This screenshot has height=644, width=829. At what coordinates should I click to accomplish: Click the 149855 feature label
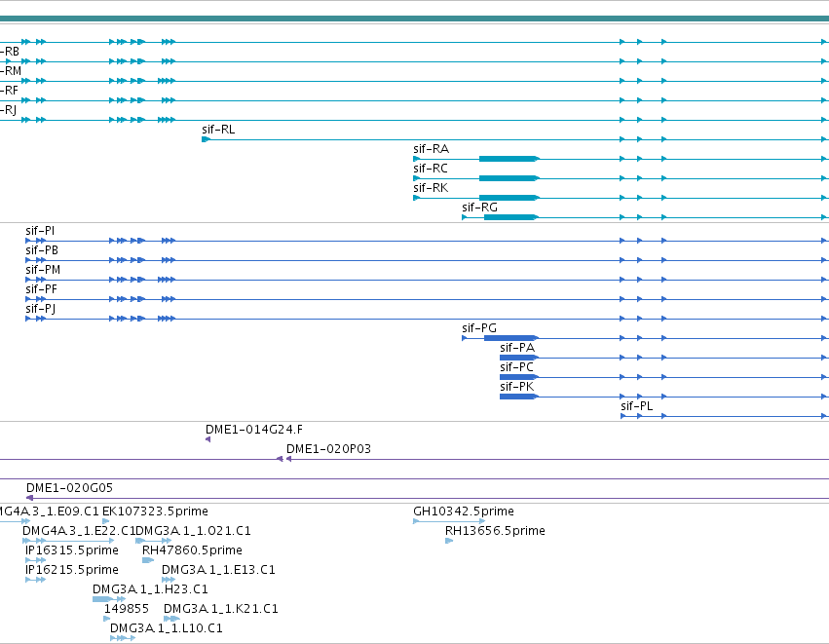point(127,609)
